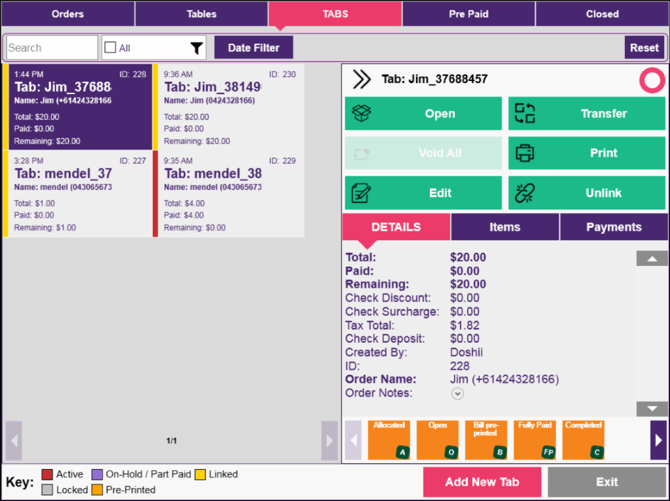Click the Open tab button

(423, 113)
